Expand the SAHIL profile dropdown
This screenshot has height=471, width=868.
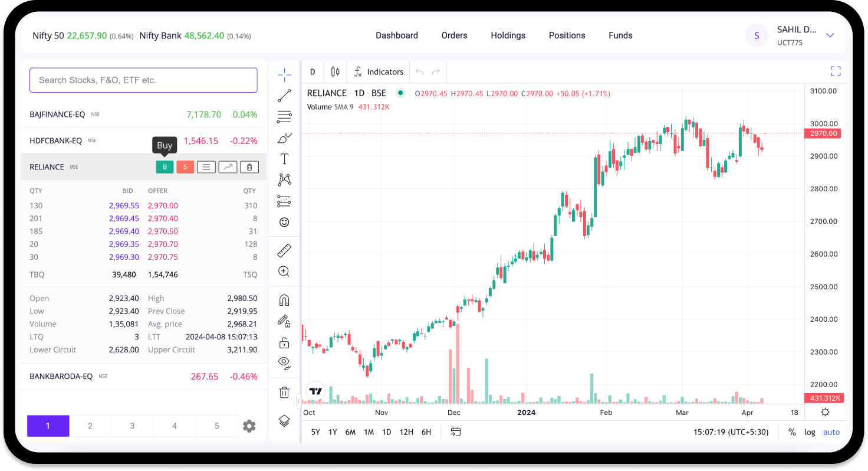pos(830,35)
